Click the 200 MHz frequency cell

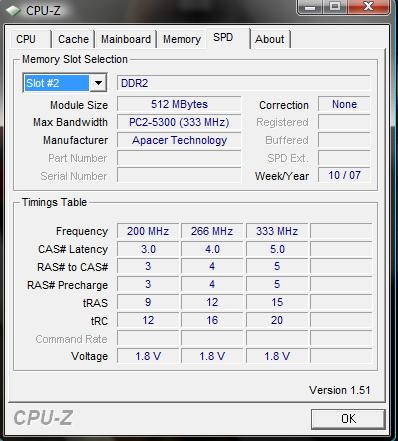point(148,231)
